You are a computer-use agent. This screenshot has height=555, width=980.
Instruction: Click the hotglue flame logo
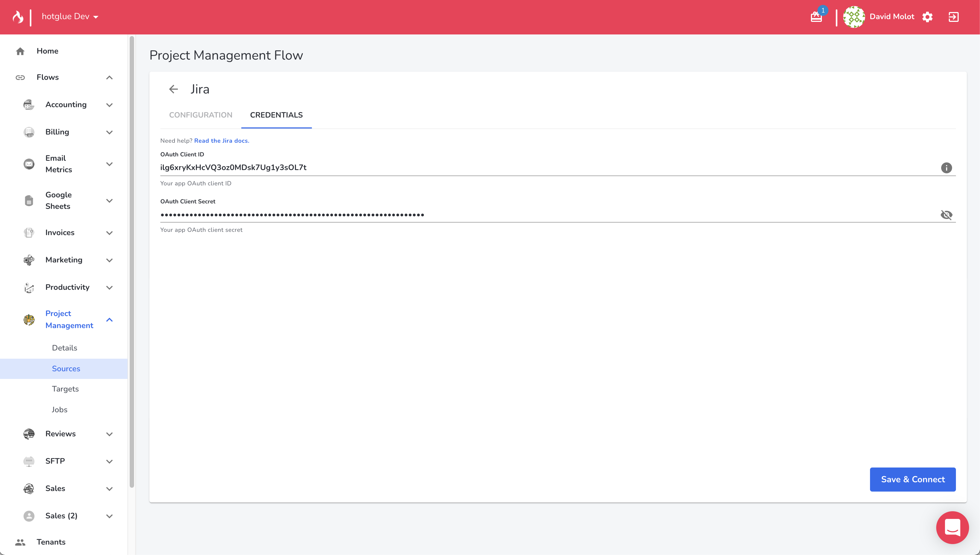pyautogui.click(x=18, y=17)
